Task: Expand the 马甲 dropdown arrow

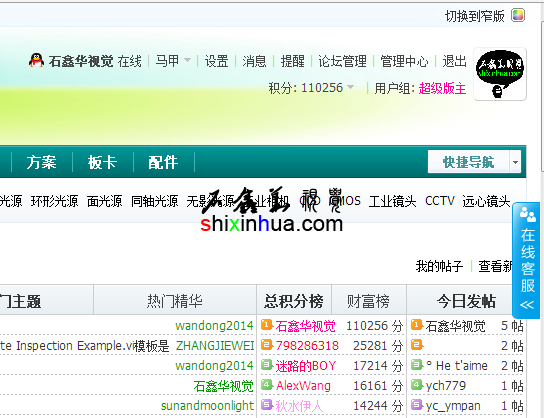Action: [187, 60]
